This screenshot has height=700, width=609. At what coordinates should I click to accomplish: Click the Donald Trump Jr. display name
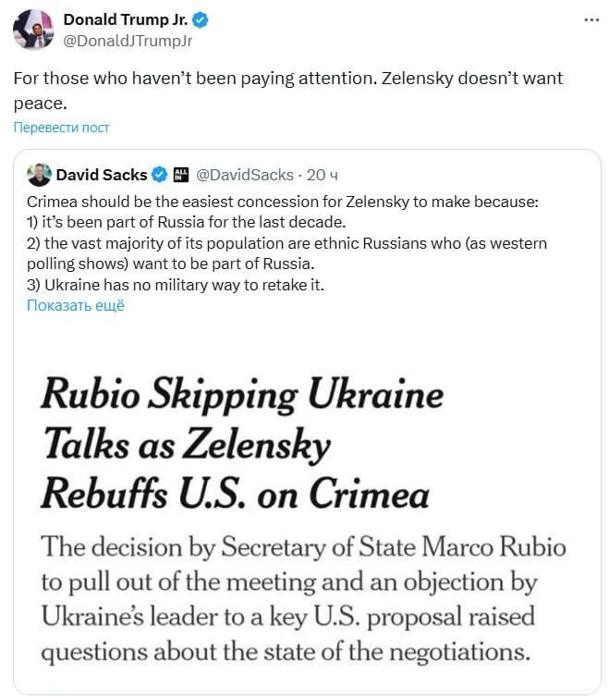pos(126,19)
